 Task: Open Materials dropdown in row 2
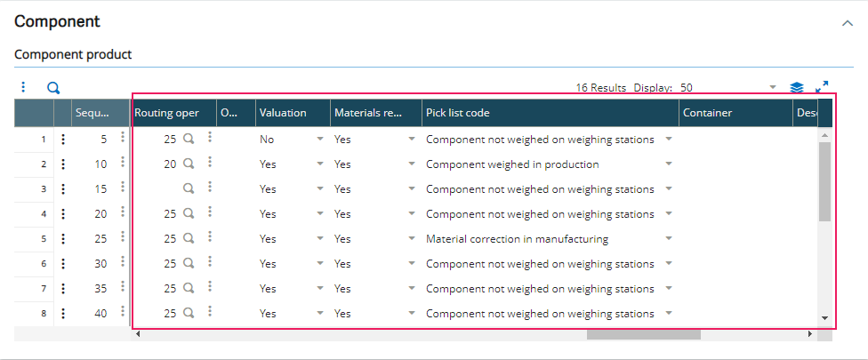(412, 164)
